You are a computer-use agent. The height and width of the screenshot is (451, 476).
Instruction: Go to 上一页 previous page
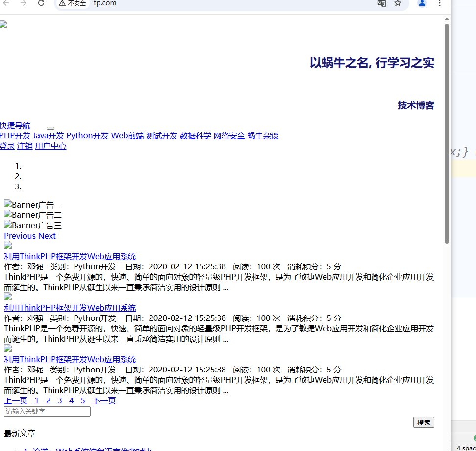pos(16,401)
